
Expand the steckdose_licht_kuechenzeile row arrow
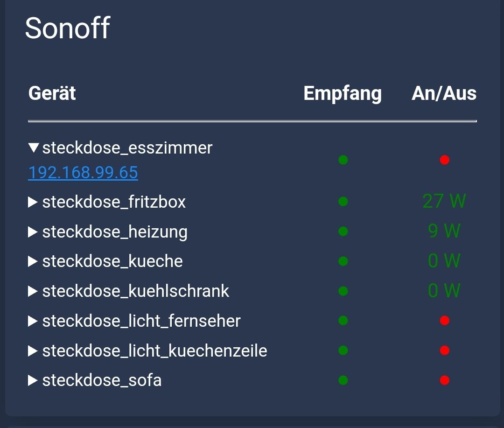[x=33, y=351]
